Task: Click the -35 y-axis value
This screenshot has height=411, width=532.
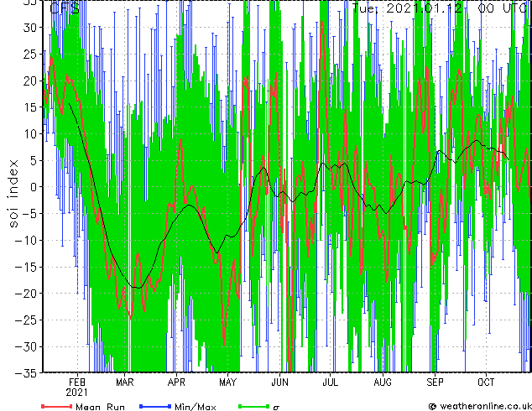Action: 27,373
